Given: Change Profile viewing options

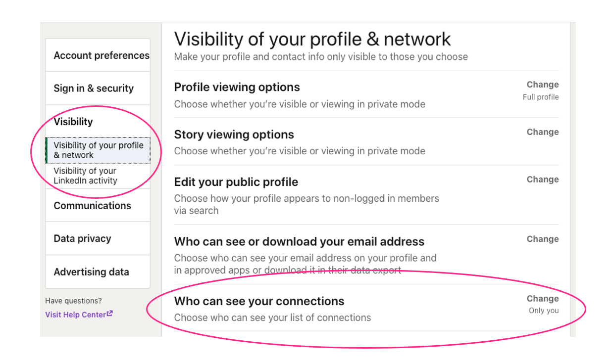Looking at the screenshot, I should (543, 85).
